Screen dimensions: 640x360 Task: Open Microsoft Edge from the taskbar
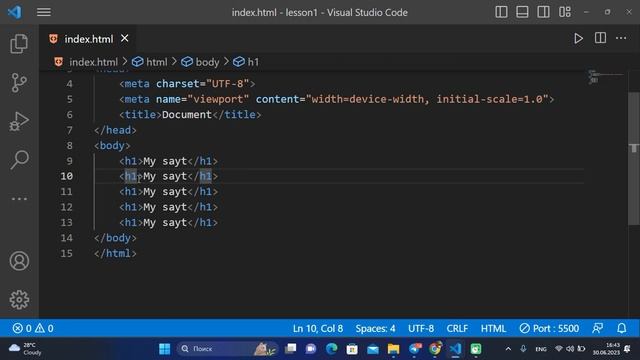pyautogui.click(x=331, y=349)
